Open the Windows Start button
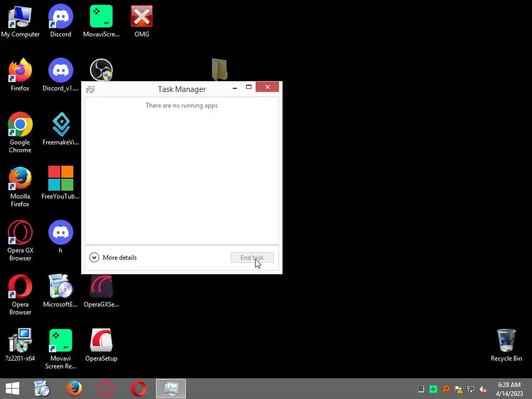The height and width of the screenshot is (399, 532). click(12, 389)
